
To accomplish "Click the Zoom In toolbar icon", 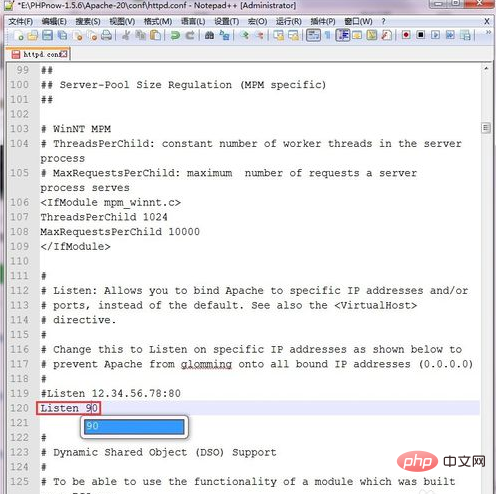I will [244, 35].
